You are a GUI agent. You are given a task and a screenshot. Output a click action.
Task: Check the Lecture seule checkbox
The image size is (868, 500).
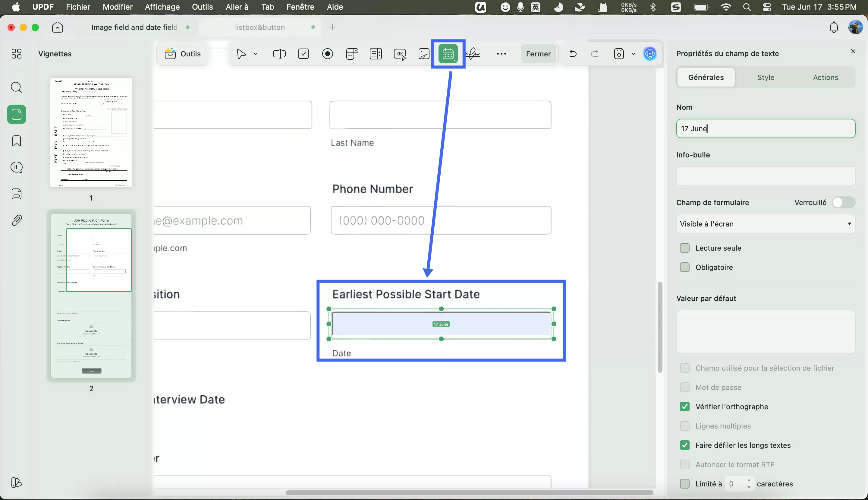click(684, 248)
